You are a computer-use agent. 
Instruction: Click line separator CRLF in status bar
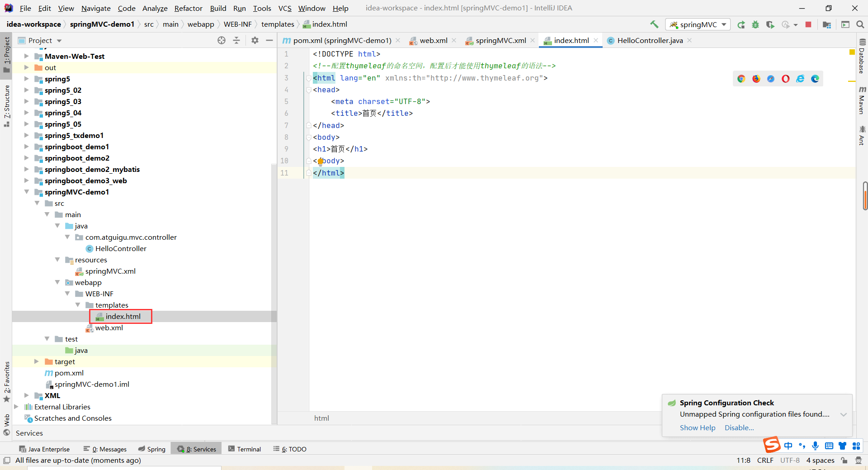765,461
